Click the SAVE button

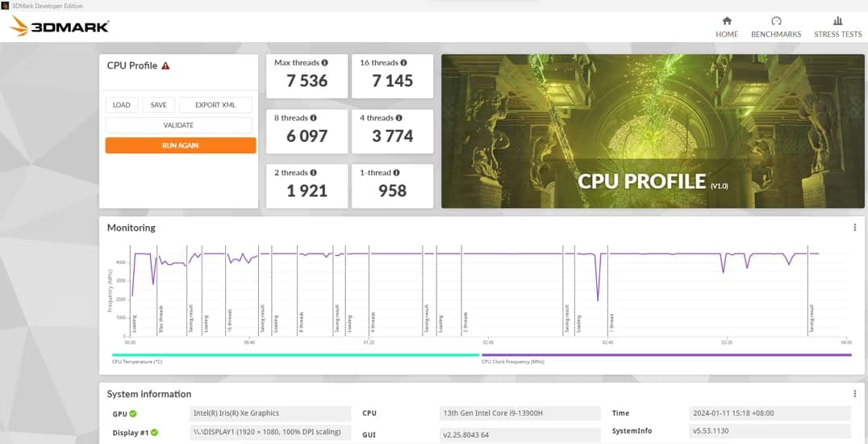[x=158, y=105]
